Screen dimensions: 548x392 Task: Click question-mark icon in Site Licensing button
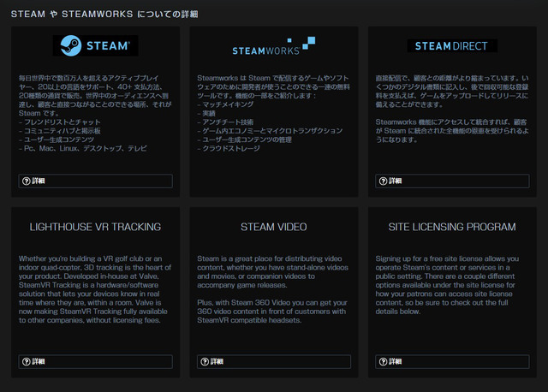point(383,361)
